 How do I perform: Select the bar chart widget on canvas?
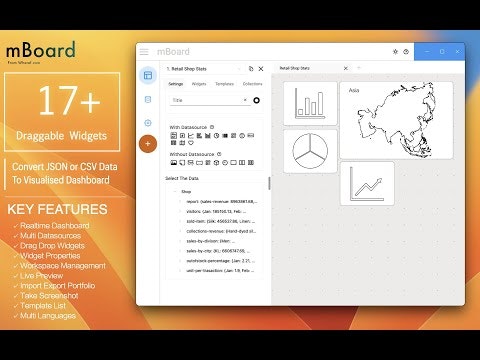coord(310,103)
